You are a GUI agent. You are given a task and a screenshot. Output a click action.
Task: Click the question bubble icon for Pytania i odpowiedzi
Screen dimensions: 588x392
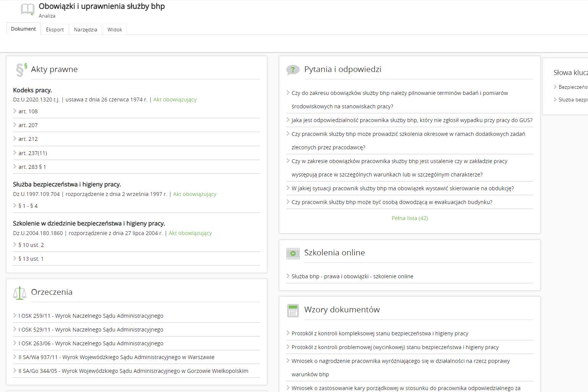tap(293, 70)
